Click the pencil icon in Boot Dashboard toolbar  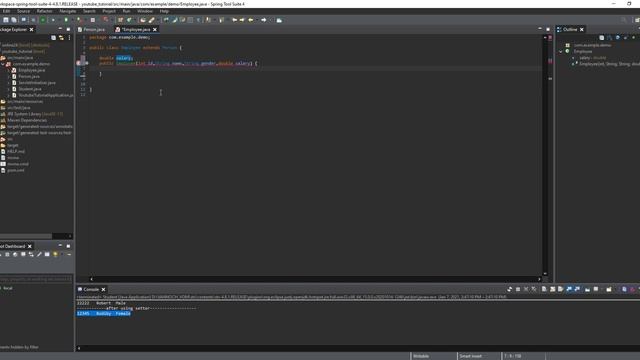39,254
